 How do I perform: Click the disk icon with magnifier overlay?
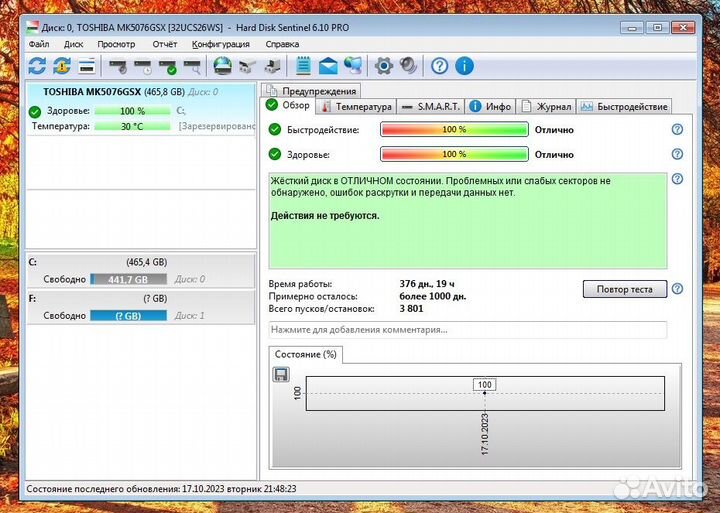tap(192, 67)
